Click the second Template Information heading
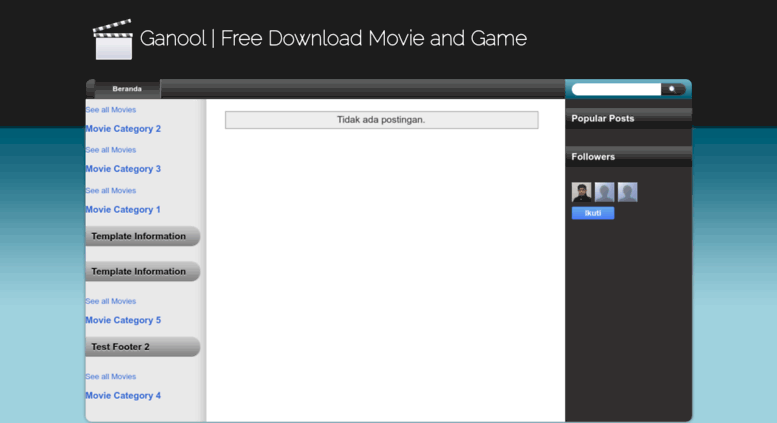Viewport: 777px width, 423px height. pos(143,271)
